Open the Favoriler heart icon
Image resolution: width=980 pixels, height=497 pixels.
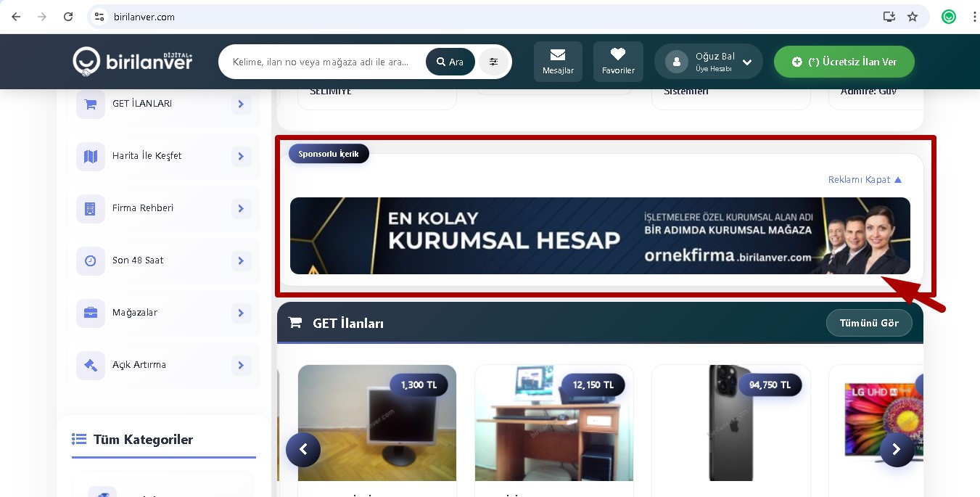pos(618,53)
